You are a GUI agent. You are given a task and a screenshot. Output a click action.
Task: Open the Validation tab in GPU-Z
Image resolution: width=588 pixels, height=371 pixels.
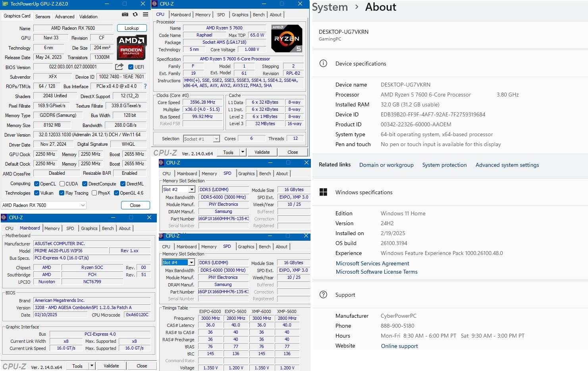tap(88, 17)
